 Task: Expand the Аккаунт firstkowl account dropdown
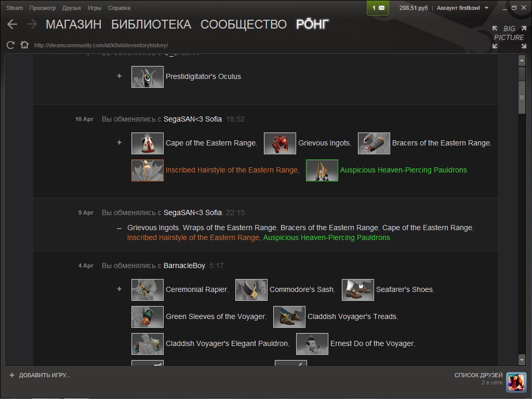462,8
